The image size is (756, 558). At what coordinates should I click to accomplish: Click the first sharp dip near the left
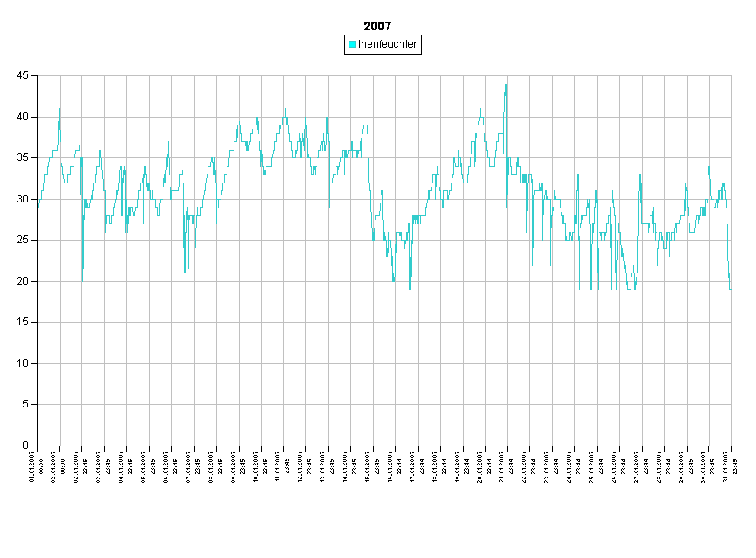[x=82, y=279]
